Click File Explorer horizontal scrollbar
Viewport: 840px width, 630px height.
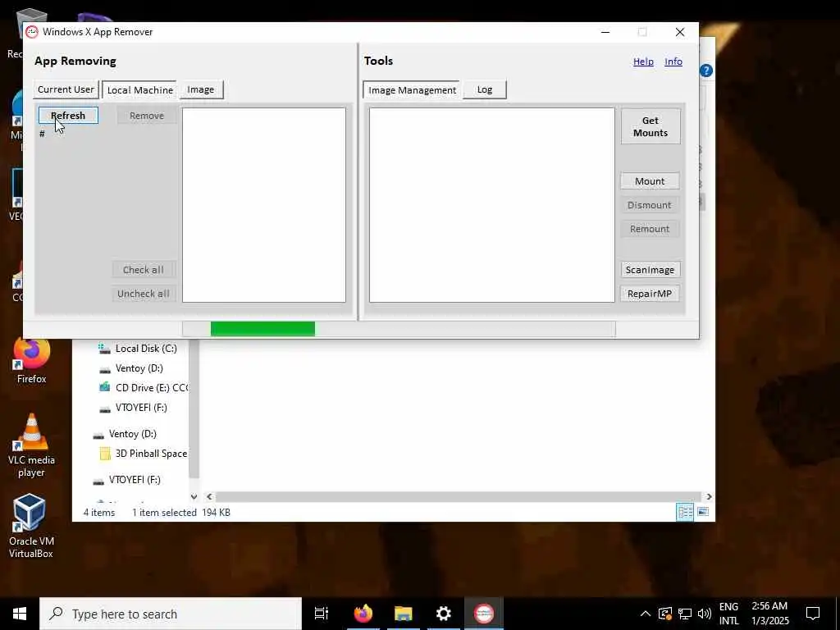pos(458,496)
